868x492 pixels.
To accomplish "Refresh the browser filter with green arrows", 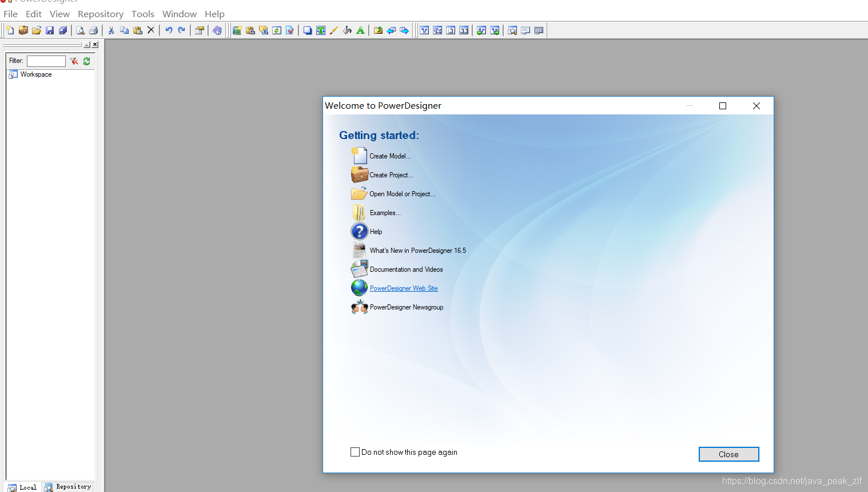I will click(87, 61).
